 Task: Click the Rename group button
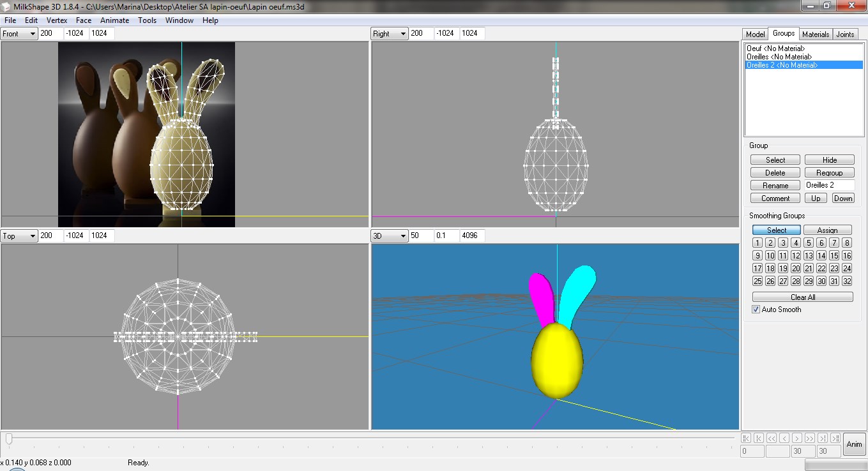(775, 185)
